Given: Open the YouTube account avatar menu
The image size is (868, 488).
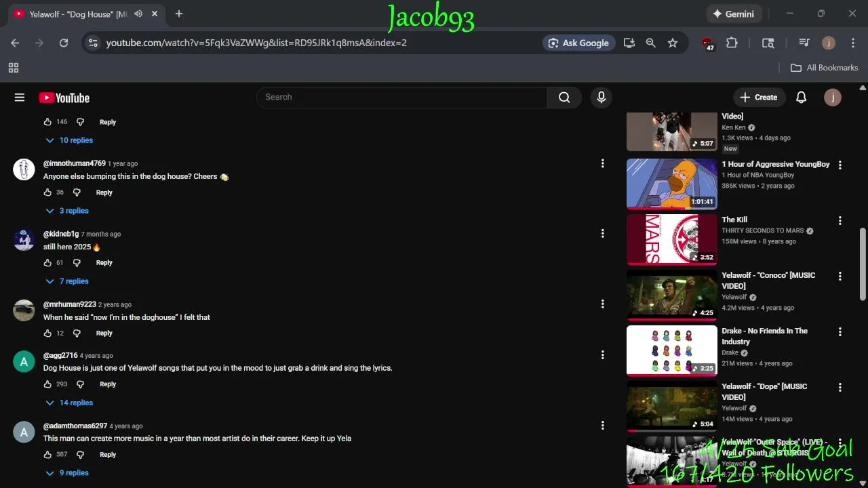Looking at the screenshot, I should 833,98.
